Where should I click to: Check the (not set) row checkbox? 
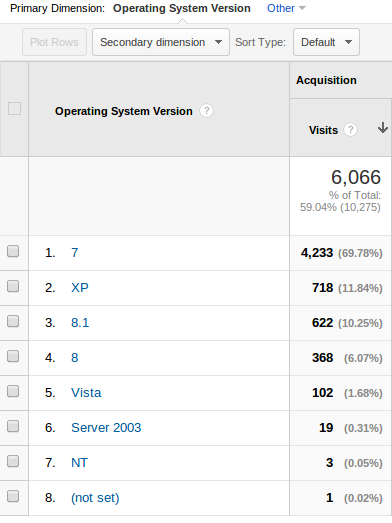[13, 496]
